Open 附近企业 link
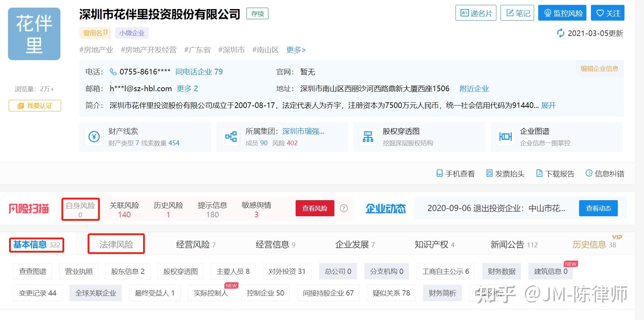 (x=474, y=88)
